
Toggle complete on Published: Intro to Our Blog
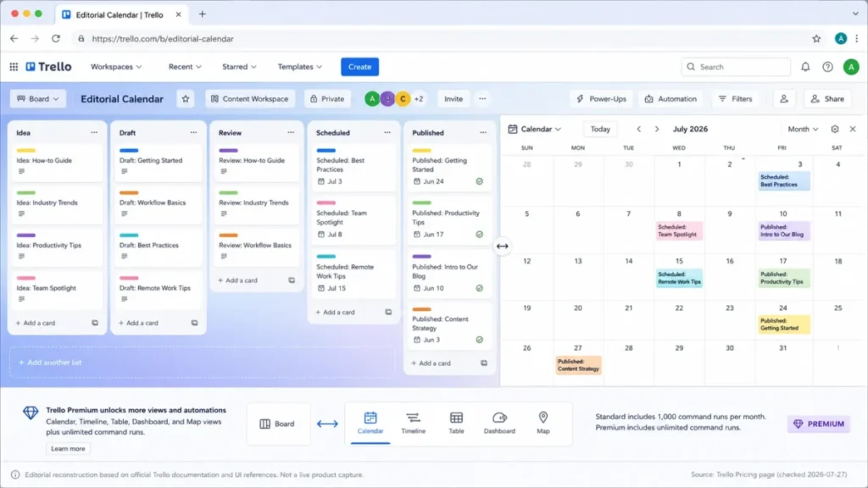coord(480,288)
